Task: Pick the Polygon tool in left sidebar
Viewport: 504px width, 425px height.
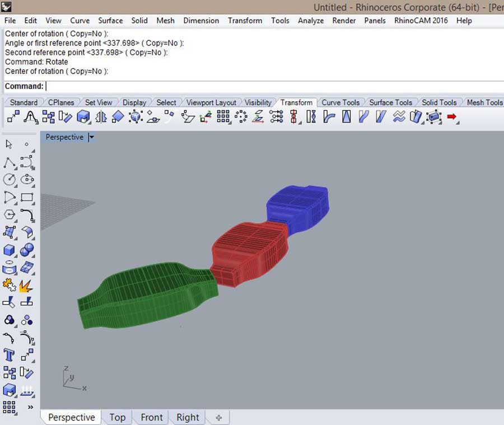Action: [x=10, y=214]
